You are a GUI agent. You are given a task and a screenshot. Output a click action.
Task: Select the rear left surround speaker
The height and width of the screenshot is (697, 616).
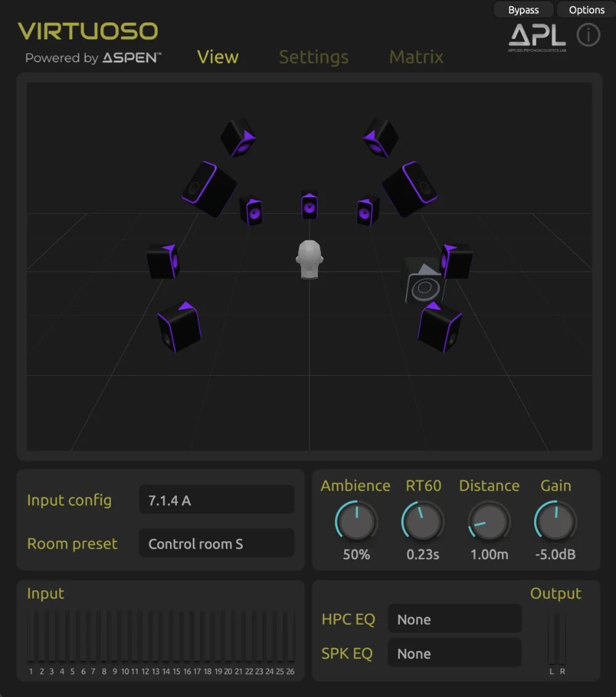pos(179,327)
